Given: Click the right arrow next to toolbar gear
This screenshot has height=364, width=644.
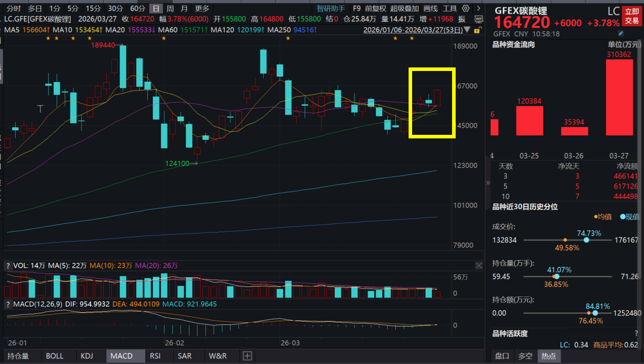Looking at the screenshot, I should click(x=478, y=9).
